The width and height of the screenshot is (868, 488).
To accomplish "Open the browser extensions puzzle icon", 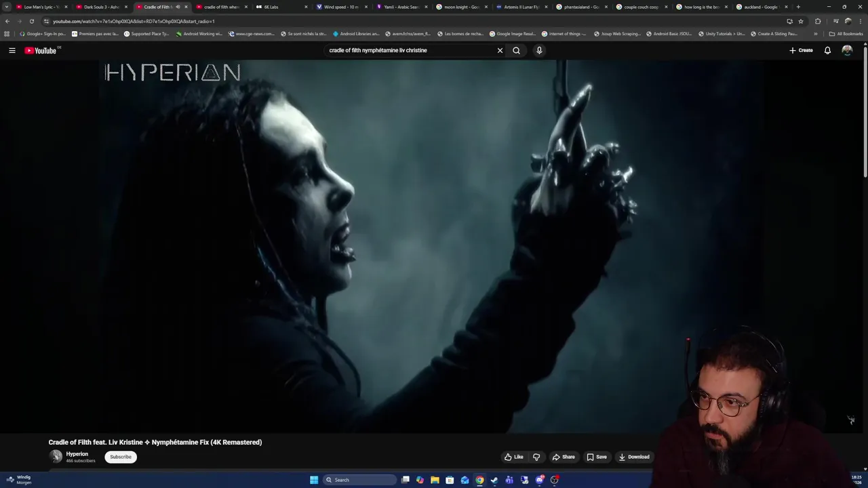I will 818,21.
